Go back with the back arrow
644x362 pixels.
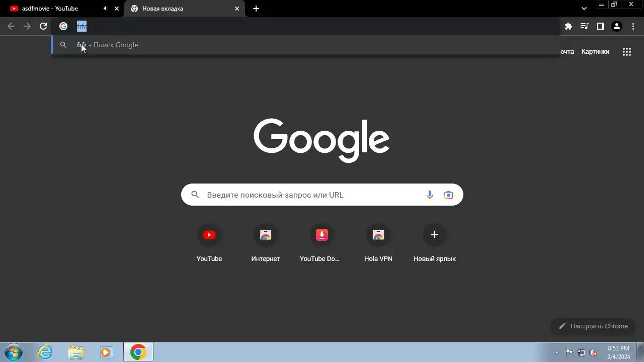pos(11,26)
